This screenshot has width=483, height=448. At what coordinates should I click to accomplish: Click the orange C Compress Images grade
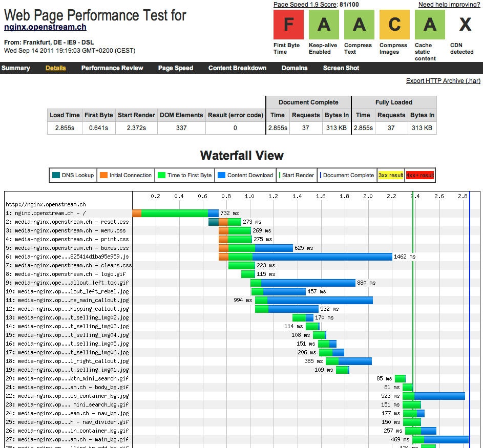394,25
